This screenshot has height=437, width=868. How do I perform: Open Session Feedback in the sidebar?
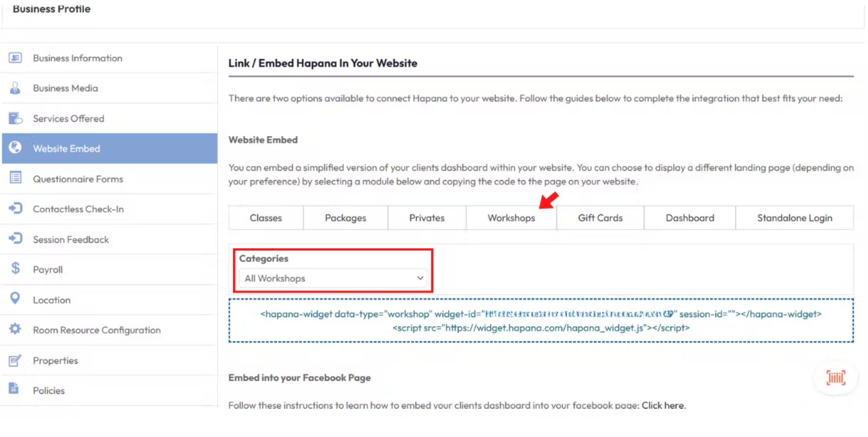click(x=71, y=240)
